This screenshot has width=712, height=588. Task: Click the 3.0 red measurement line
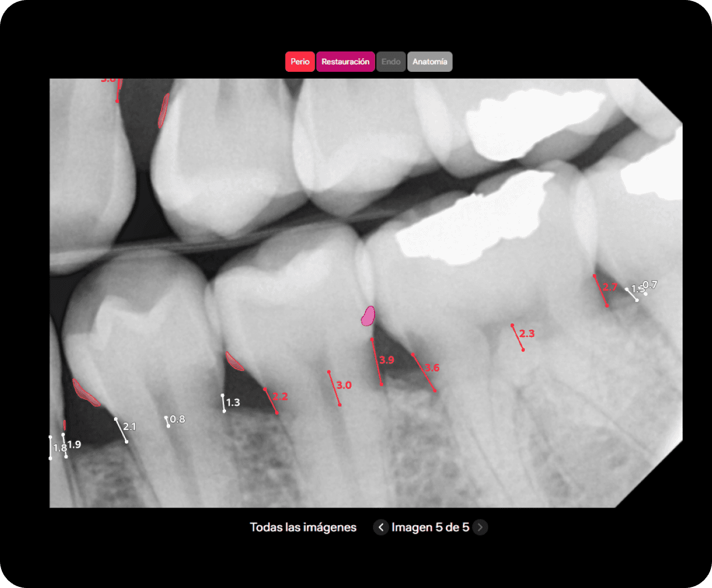coord(335,388)
